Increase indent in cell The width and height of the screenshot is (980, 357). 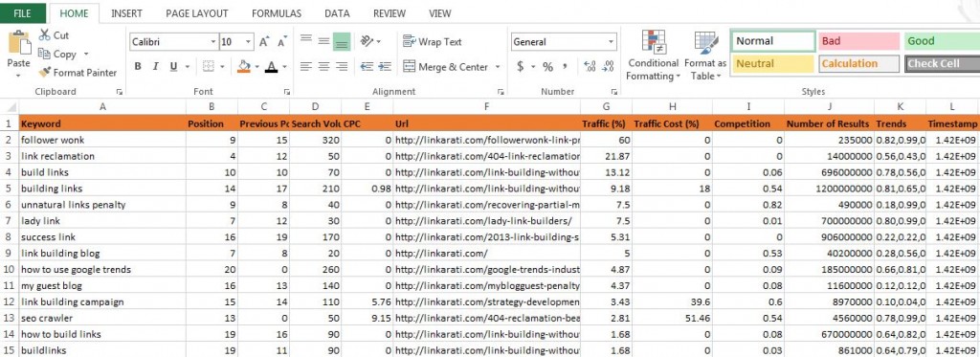point(385,66)
